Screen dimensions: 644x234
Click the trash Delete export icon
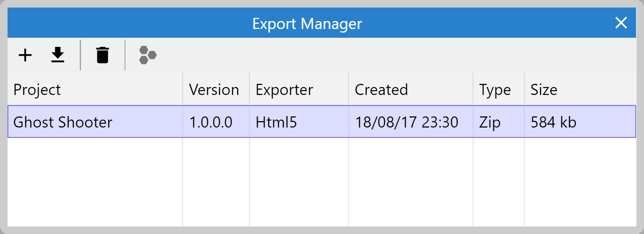click(x=103, y=55)
